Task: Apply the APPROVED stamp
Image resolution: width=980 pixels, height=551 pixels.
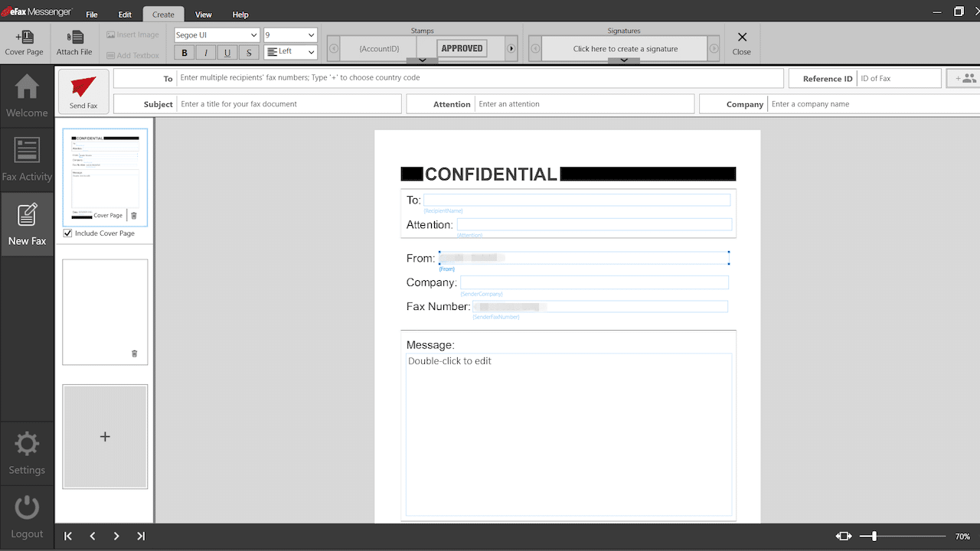Action: 461,47
